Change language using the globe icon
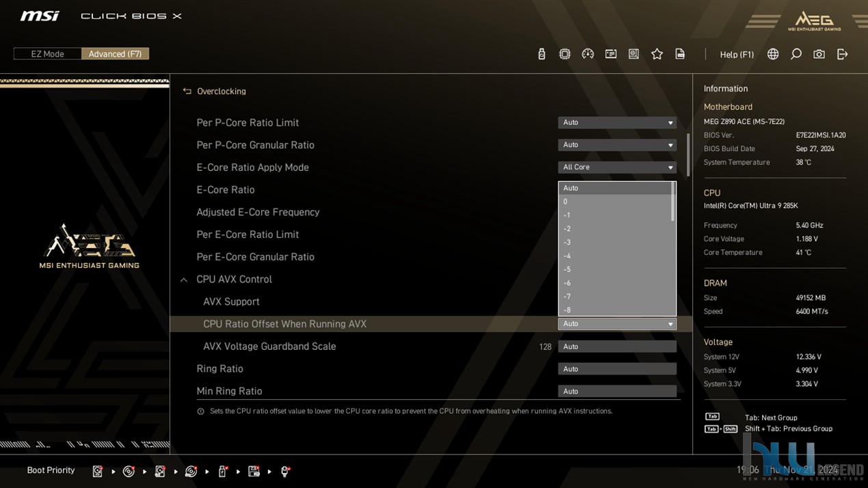 click(x=773, y=54)
